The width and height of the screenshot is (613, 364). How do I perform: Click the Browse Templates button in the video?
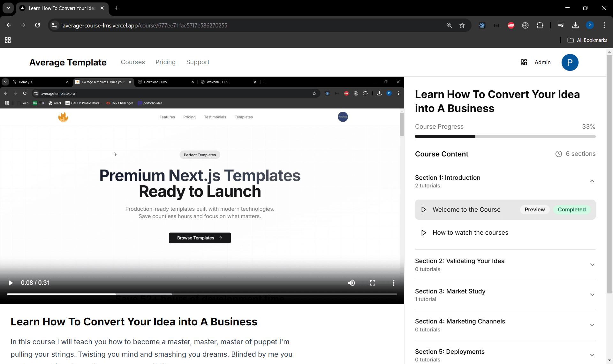pyautogui.click(x=200, y=238)
